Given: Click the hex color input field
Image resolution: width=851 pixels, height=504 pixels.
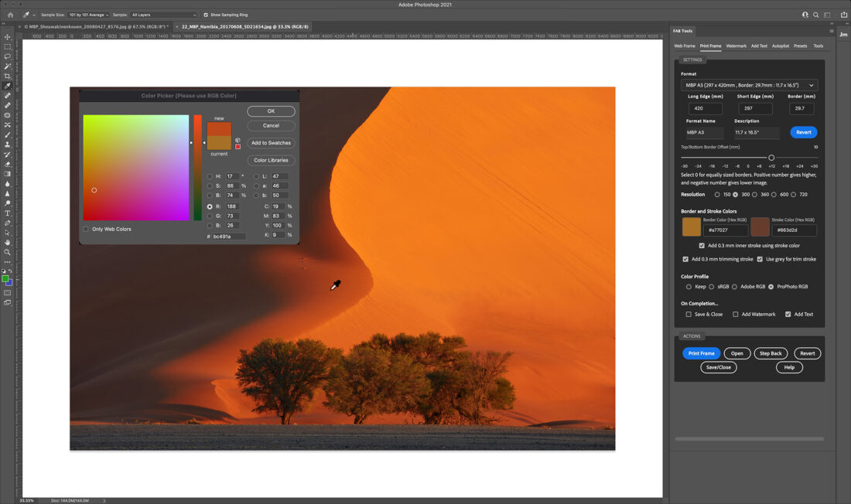Looking at the screenshot, I should tap(229, 236).
